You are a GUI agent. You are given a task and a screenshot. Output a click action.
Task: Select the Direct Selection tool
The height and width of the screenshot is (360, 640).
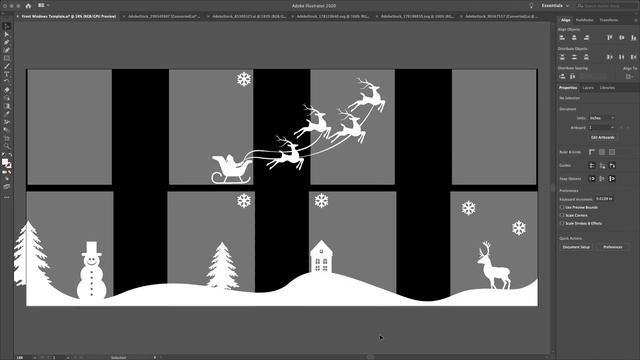coord(7,34)
